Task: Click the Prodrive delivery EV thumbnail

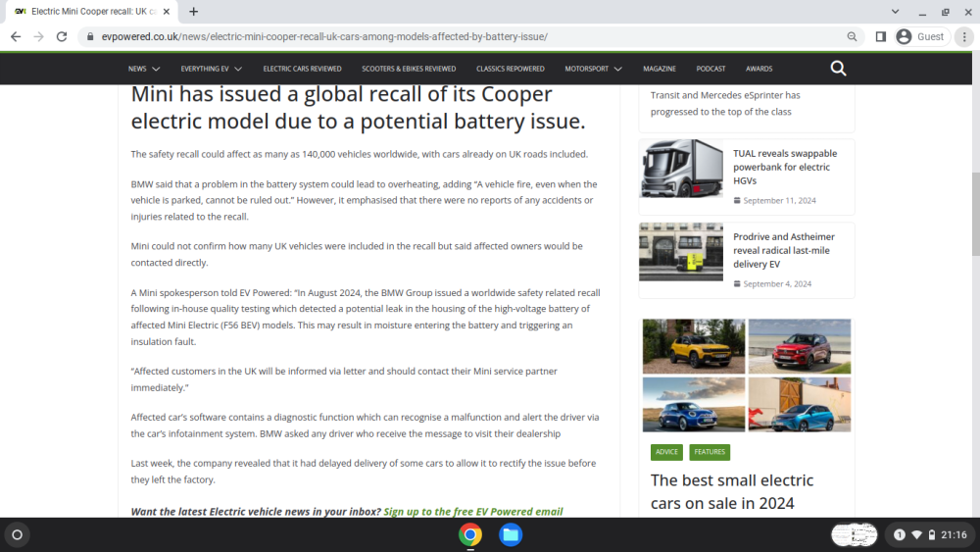Action: pos(681,252)
